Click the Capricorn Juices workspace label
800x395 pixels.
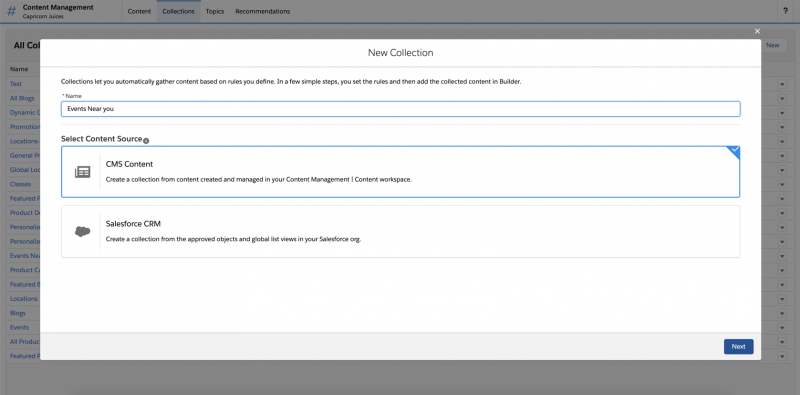[43, 16]
